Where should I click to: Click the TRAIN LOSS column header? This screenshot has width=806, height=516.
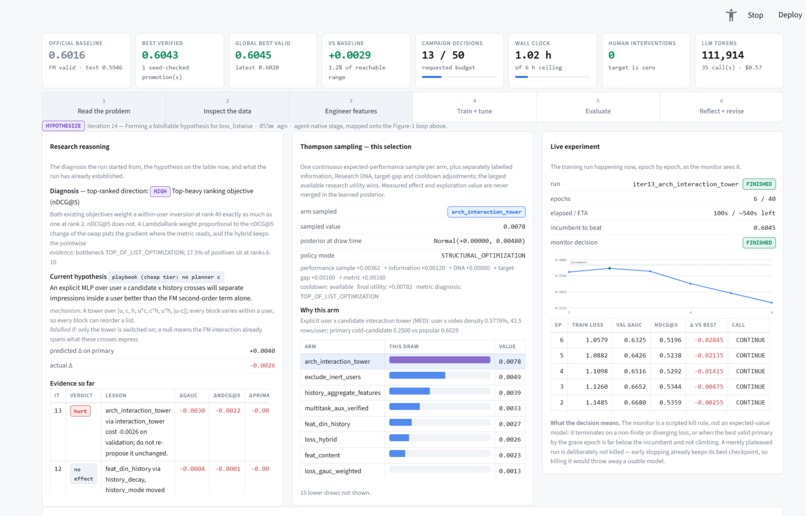588,325
